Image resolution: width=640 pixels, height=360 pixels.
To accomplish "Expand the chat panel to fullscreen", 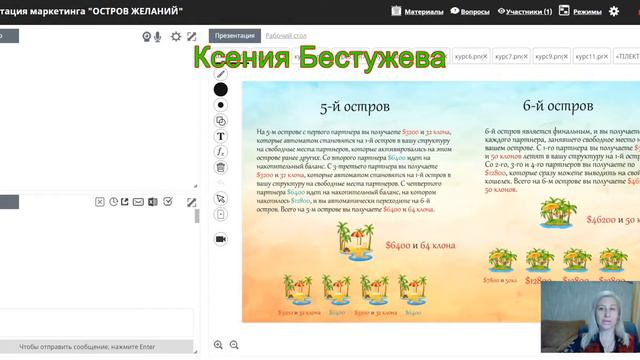I will [x=191, y=202].
